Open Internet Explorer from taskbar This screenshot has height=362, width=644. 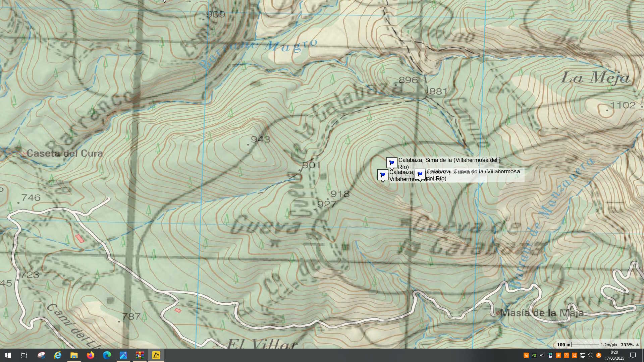click(x=58, y=355)
